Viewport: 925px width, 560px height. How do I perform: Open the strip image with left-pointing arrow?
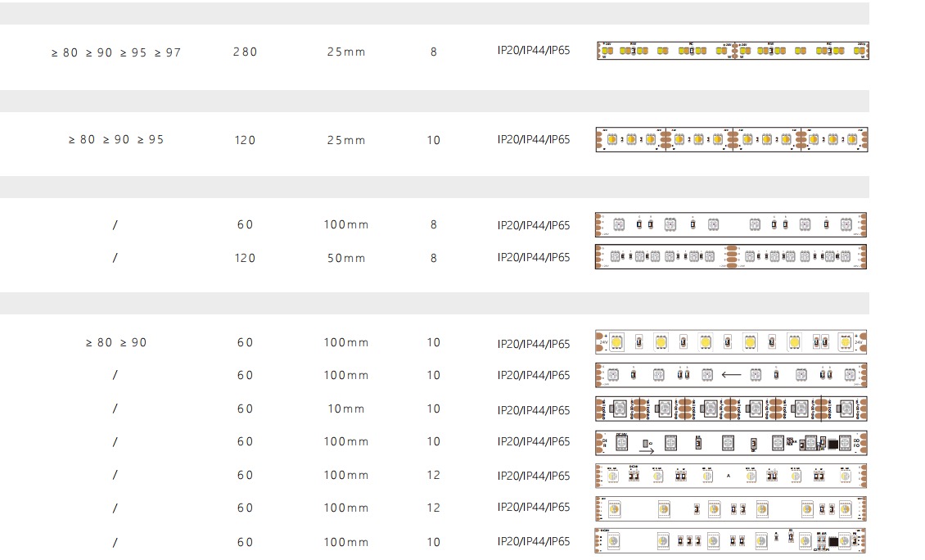tap(730, 375)
